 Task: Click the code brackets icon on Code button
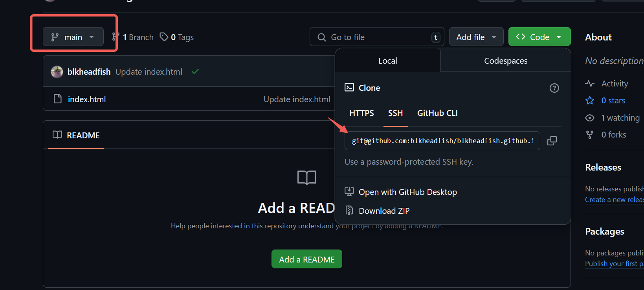[x=521, y=37]
